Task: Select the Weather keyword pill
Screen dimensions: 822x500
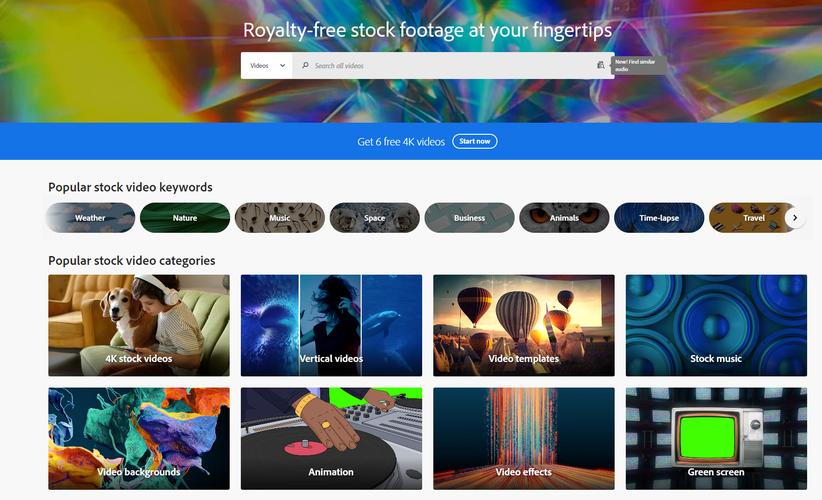Action: [x=90, y=218]
